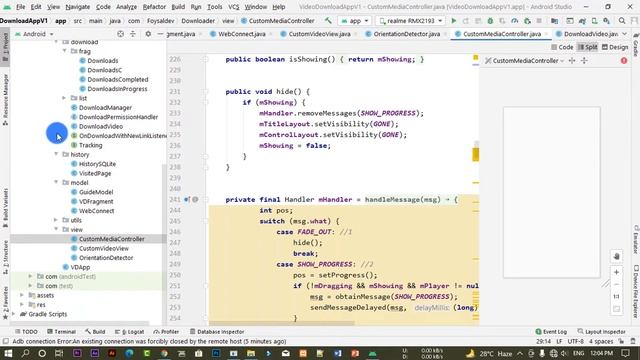640x360 pixels.
Task: Open the Logcat tool window
Action: click(130, 332)
